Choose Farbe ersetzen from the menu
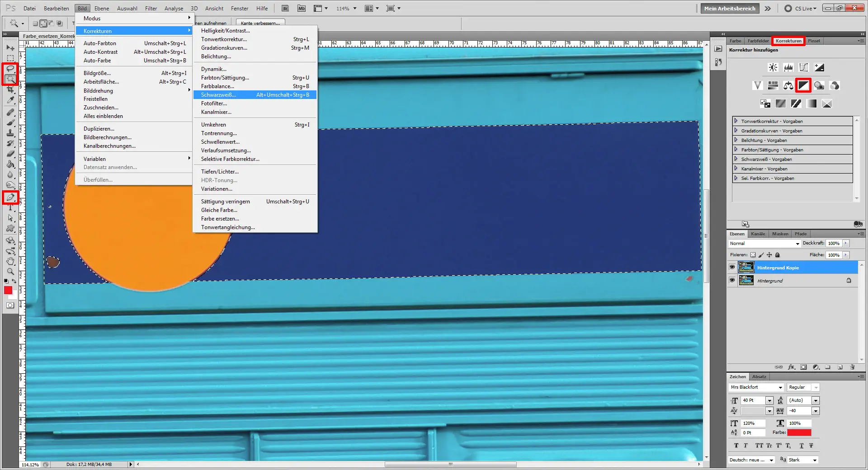 pos(219,219)
